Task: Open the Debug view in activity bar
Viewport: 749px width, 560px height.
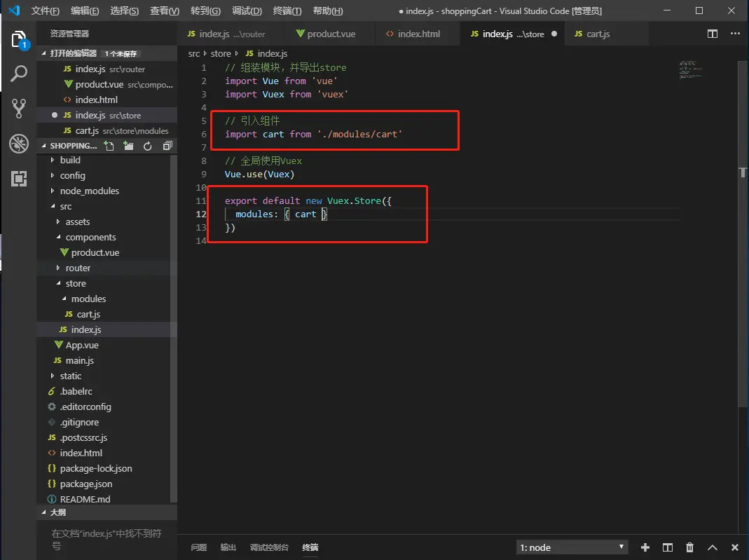Action: click(x=19, y=144)
